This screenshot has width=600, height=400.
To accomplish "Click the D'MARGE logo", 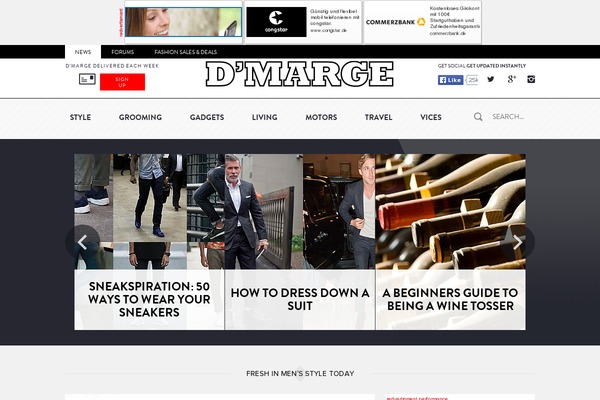I will pyautogui.click(x=300, y=74).
